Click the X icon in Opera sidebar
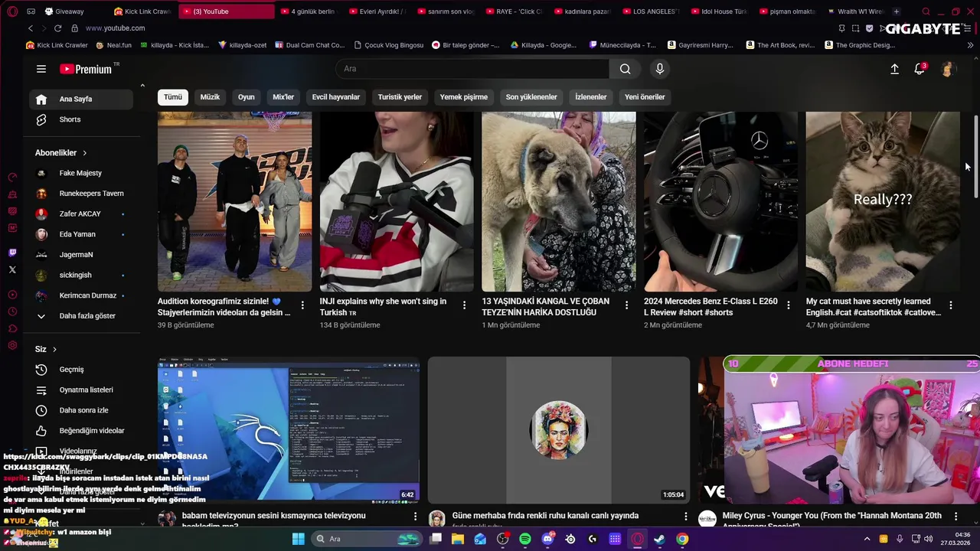 12,269
